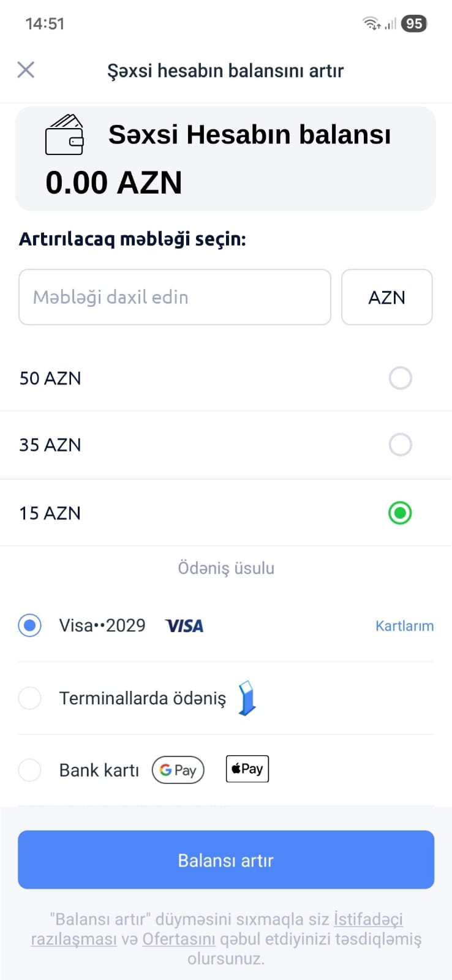Open the Ofertasını link
The height and width of the screenshot is (980, 452).
pos(179,939)
